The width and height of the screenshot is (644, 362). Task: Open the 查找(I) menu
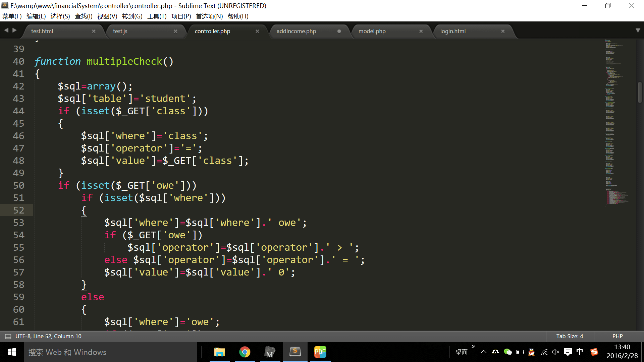coord(84,16)
